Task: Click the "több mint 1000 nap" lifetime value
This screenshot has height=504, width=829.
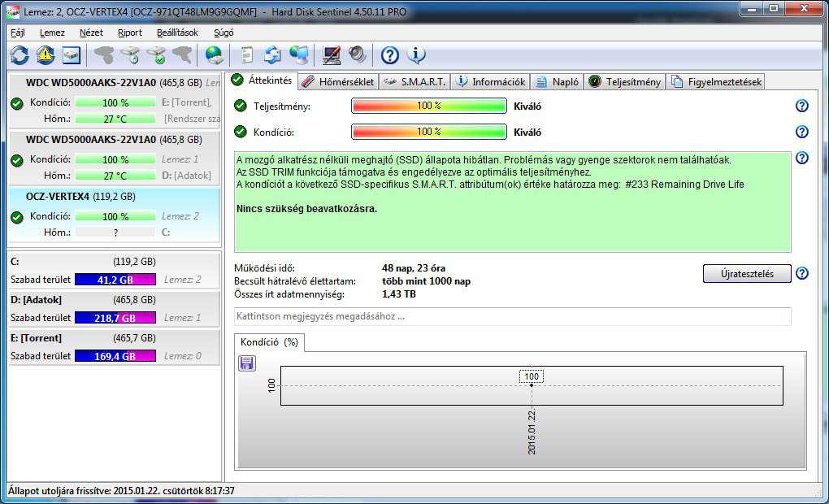Action: [426, 280]
